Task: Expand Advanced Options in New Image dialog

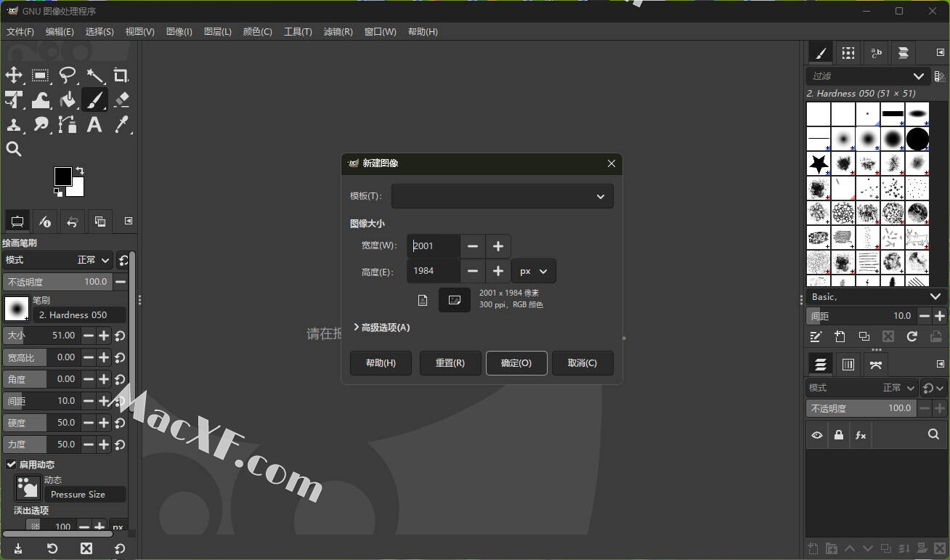Action: coord(382,328)
